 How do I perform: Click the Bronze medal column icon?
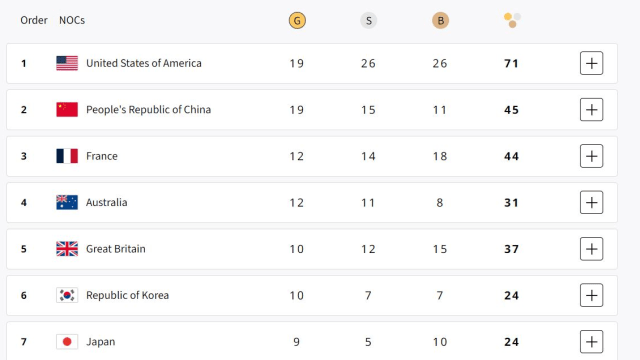440,20
